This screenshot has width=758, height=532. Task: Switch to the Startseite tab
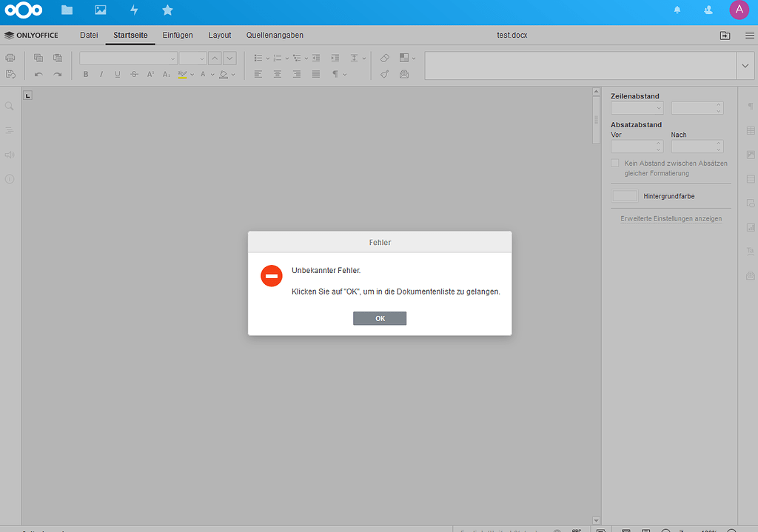coord(130,36)
